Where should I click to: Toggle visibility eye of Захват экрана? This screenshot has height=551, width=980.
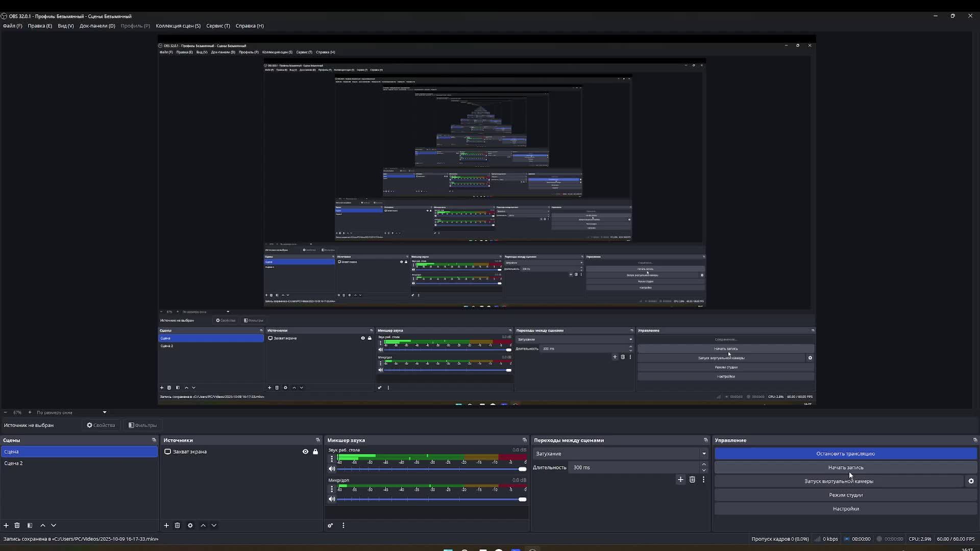(305, 452)
